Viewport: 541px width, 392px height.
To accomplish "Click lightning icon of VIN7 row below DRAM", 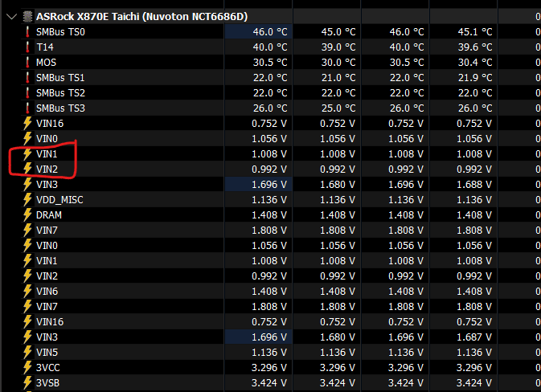I will (x=27, y=231).
